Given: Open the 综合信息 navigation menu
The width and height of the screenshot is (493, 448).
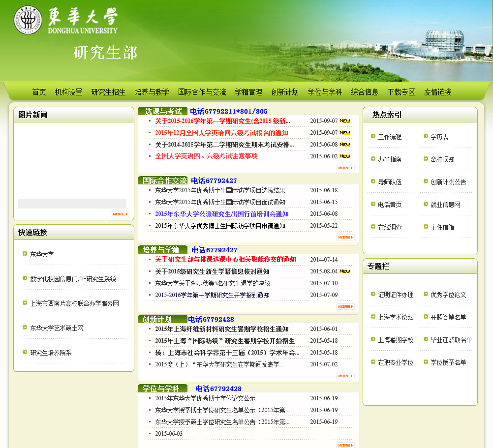Looking at the screenshot, I should 365,92.
